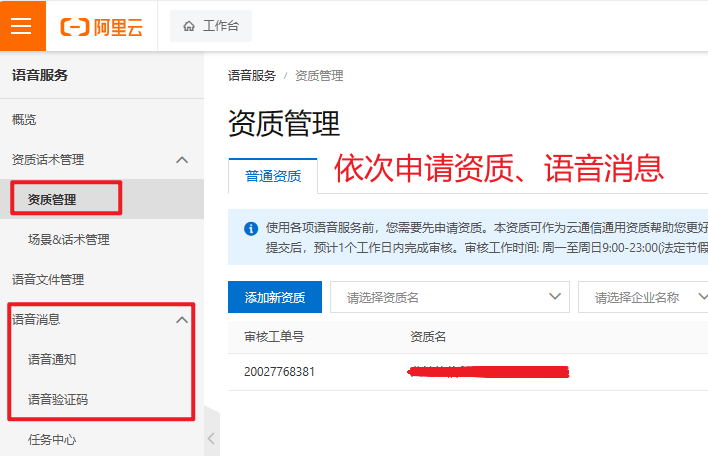Viewport: 708px width, 456px height.
Task: Open the 工作台 workbench button
Action: pyautogui.click(x=210, y=27)
